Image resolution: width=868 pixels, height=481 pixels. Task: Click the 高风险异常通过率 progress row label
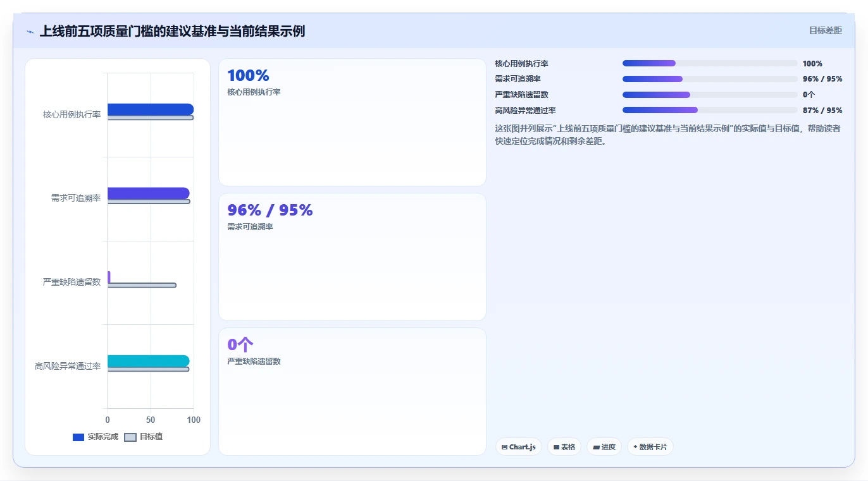click(525, 111)
